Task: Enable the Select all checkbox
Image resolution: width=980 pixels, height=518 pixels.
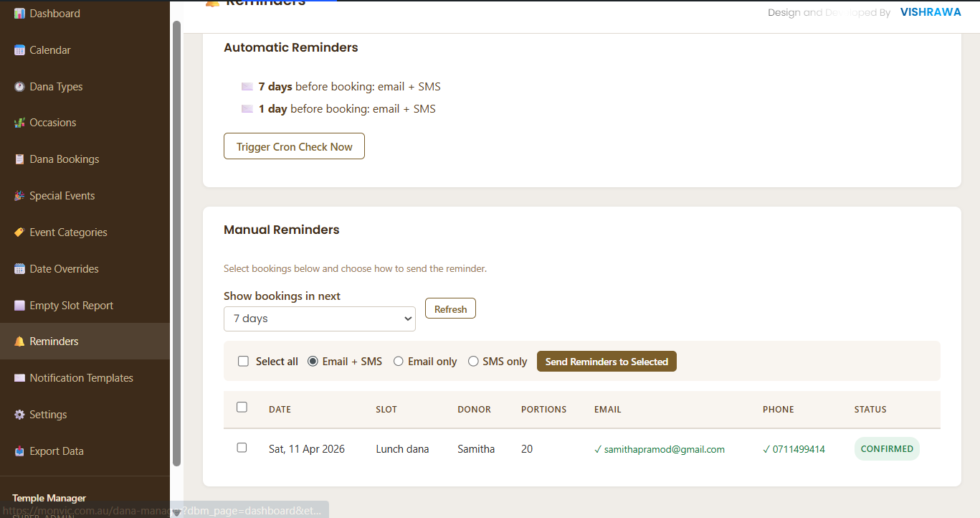Action: pyautogui.click(x=243, y=362)
